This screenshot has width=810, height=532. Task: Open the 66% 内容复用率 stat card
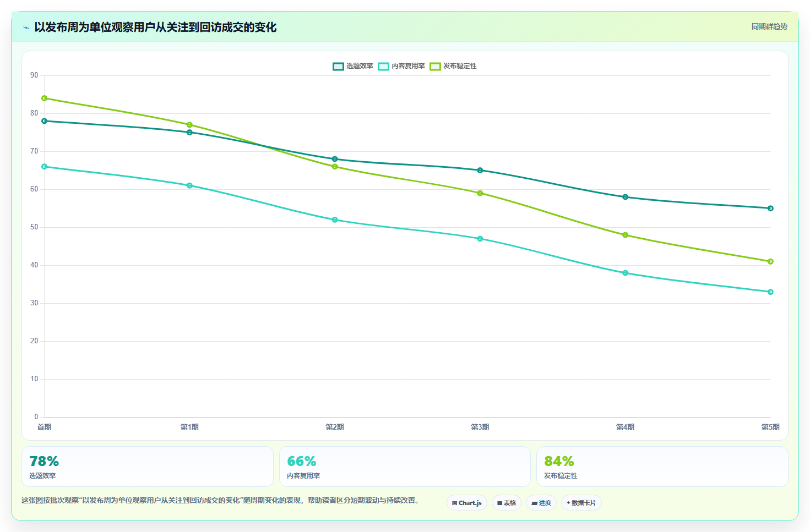click(405, 467)
